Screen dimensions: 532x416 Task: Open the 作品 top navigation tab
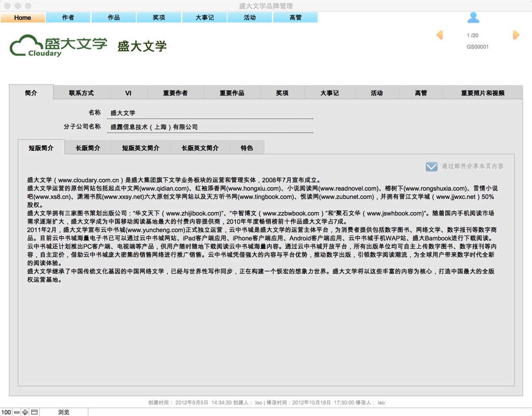(x=114, y=18)
